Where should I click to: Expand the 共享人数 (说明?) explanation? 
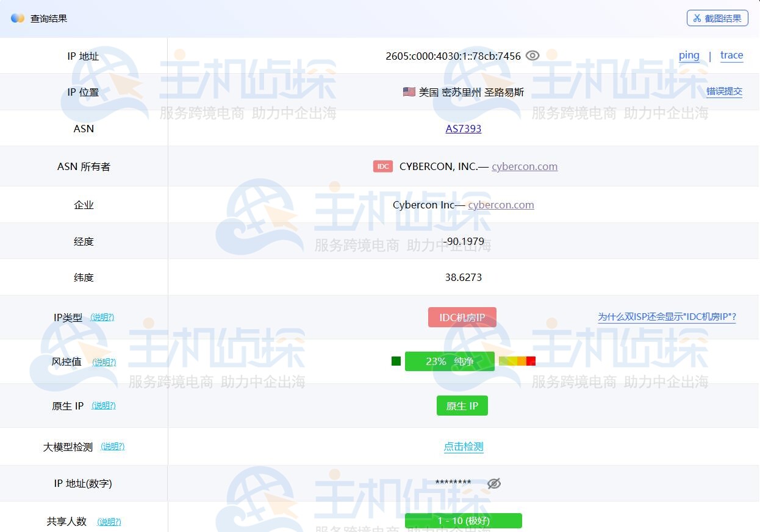tap(109, 522)
